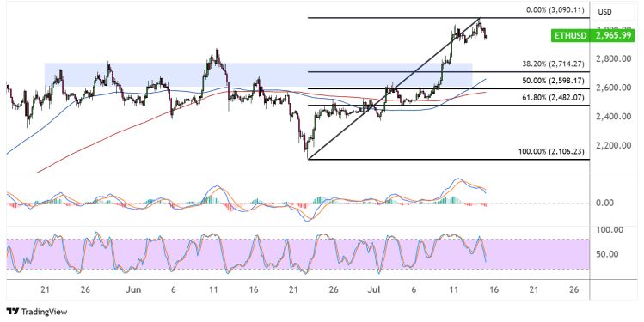644x322 pixels.
Task: Select the diagonal Fibonacci trend line
Action: click(x=395, y=88)
